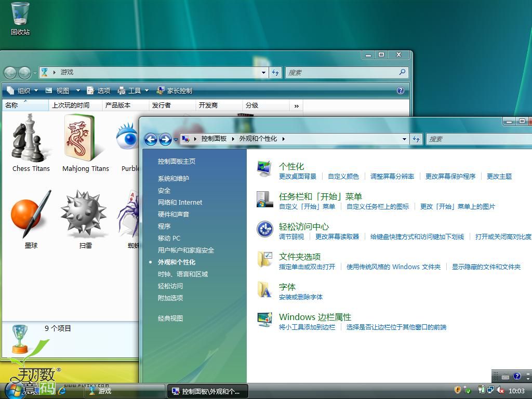Sort by the 开发商 column header
Image resolution: width=532 pixels, height=399 pixels.
(x=219, y=105)
